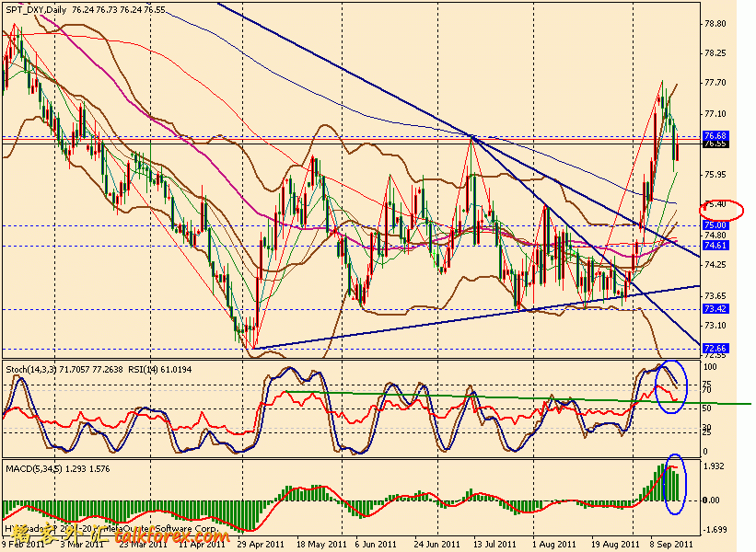Click the 3 Mar 2011 date label
Viewport: 756px width, 552px height.
pyautogui.click(x=82, y=545)
